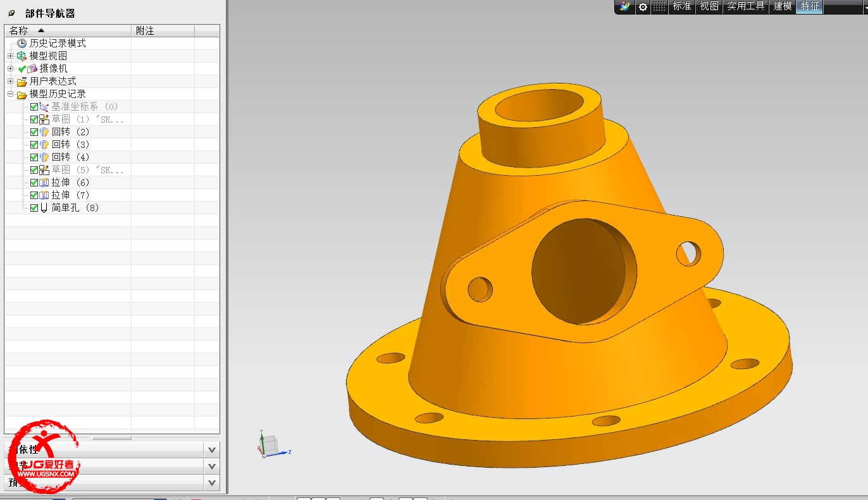The height and width of the screenshot is (500, 868).
Task: Click the revolve icon of 回转 (4)
Action: coord(44,157)
